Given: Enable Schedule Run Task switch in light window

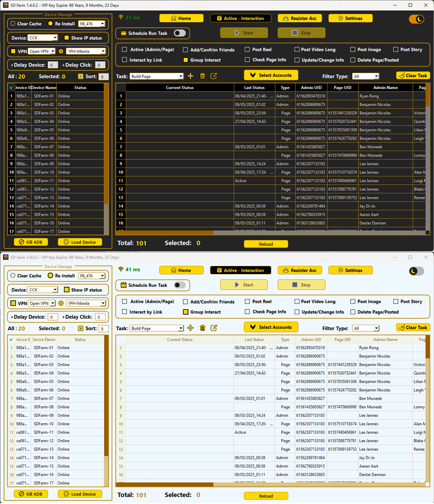Looking at the screenshot, I should pyautogui.click(x=180, y=285).
